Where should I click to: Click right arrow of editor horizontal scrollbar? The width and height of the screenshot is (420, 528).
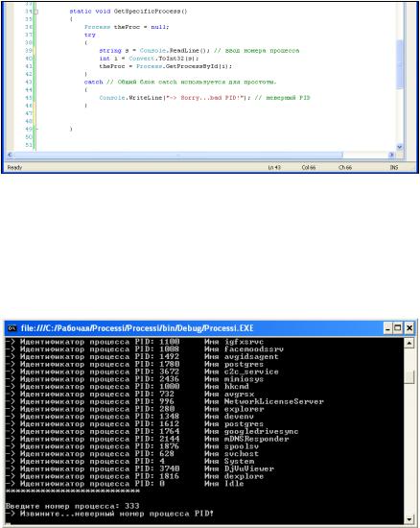click(392, 155)
